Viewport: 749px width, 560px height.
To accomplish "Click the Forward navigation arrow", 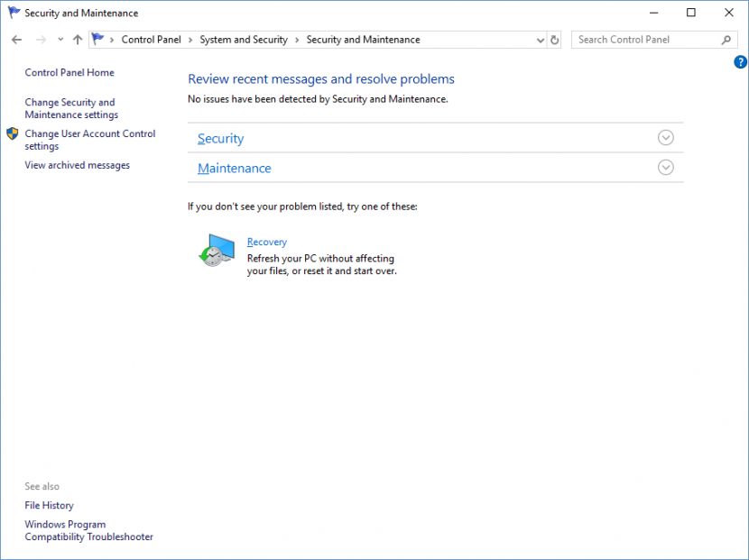I will click(x=42, y=40).
